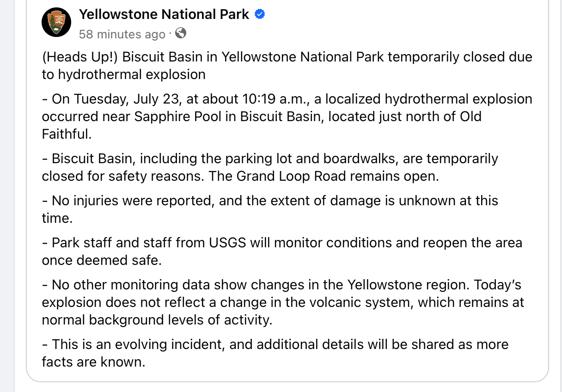
Task: Click the blue verified badge icon
Action: (260, 15)
